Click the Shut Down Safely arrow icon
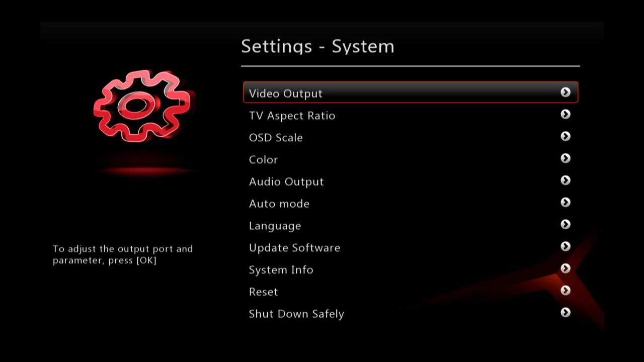Image resolution: width=644 pixels, height=362 pixels. coord(566,312)
